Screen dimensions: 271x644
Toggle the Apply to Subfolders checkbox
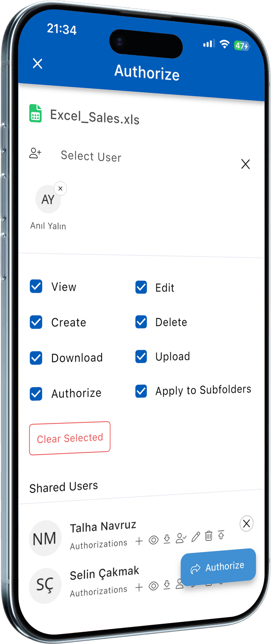[141, 391]
